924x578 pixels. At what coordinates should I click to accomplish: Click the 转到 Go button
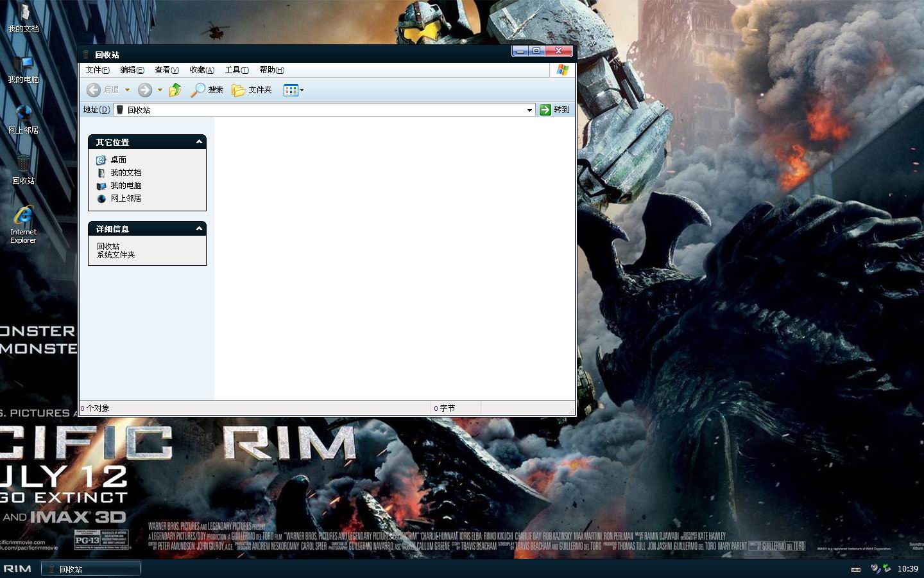coord(555,110)
